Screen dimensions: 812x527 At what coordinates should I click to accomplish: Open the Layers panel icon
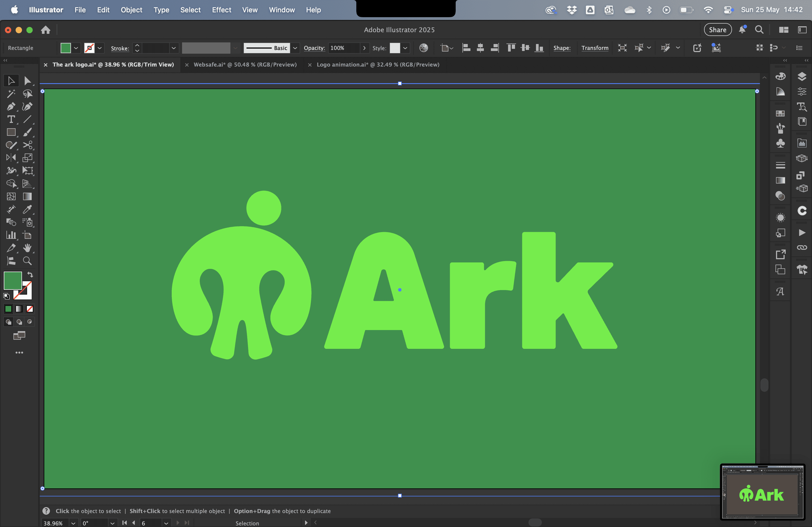point(802,76)
